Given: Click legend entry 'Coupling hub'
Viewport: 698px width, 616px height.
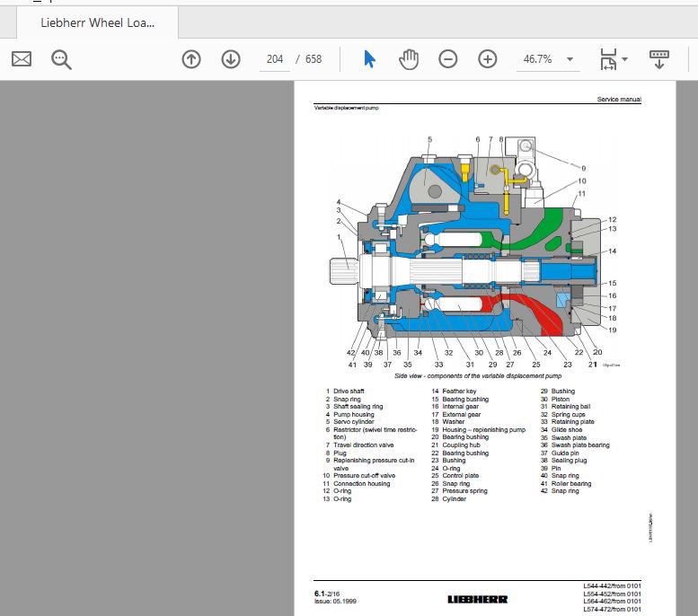Looking at the screenshot, I should click(461, 445).
